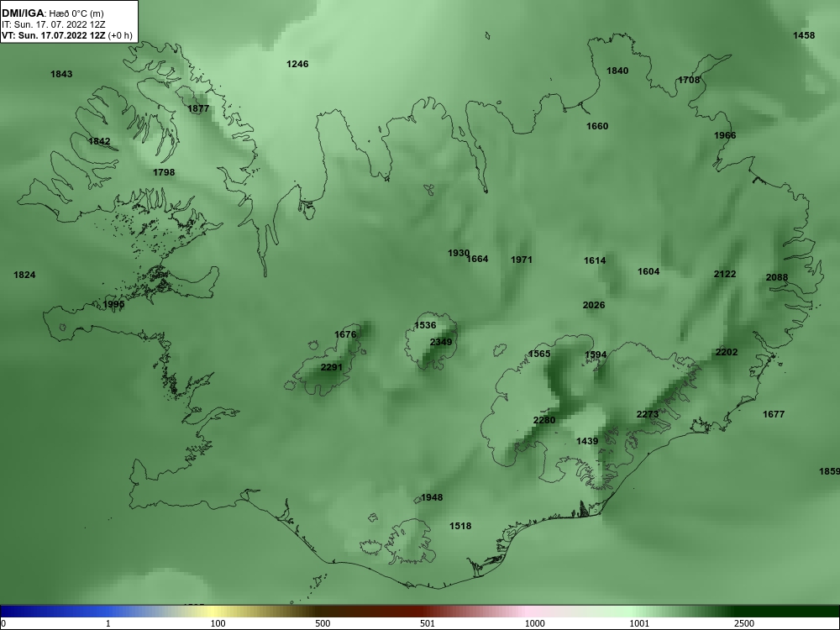Select the 2122 value in the east
Viewport: 840px width, 630px height.
coord(725,274)
